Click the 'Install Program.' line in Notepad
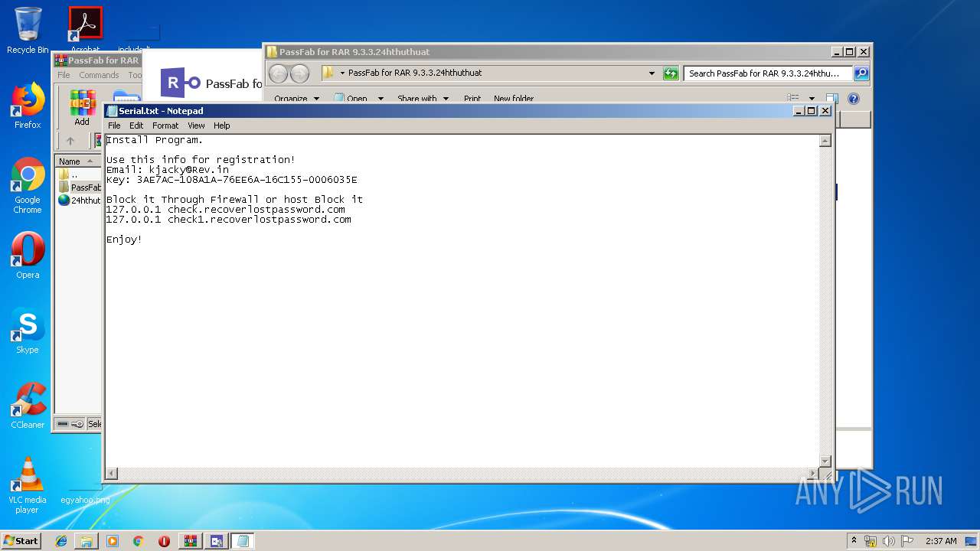 click(x=155, y=140)
